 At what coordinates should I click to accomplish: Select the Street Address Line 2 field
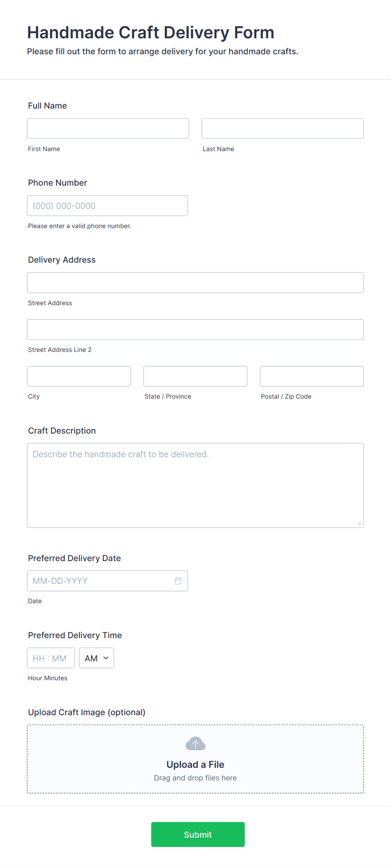click(x=195, y=330)
